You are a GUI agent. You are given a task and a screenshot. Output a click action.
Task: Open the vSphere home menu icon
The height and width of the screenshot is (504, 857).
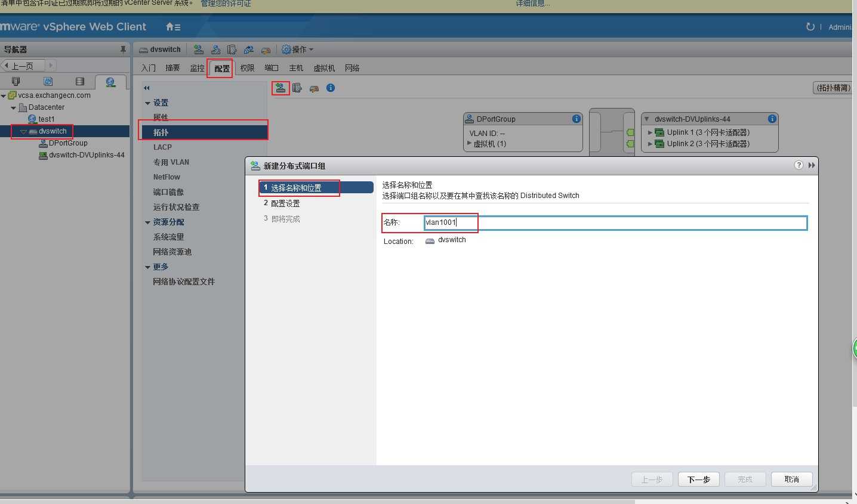pos(172,27)
